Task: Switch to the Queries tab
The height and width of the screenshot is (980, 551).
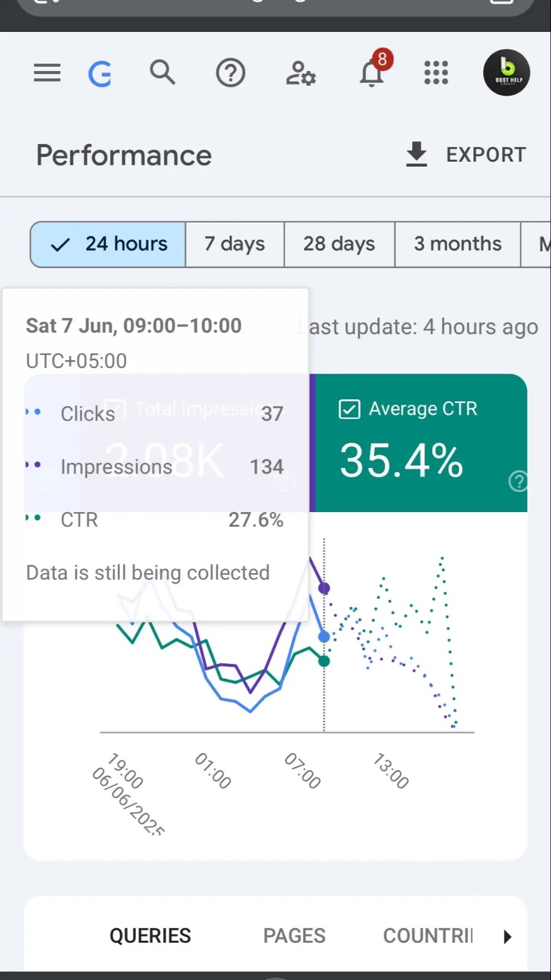Action: tap(150, 936)
